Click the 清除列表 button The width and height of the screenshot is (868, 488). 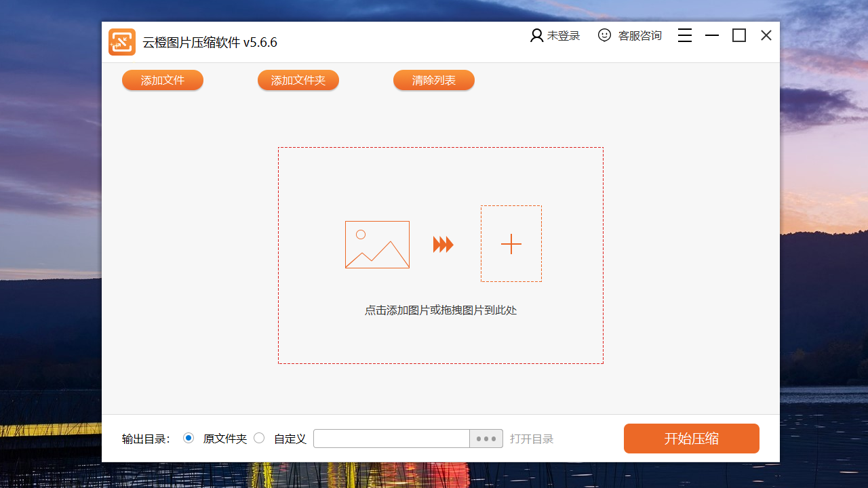pos(433,80)
